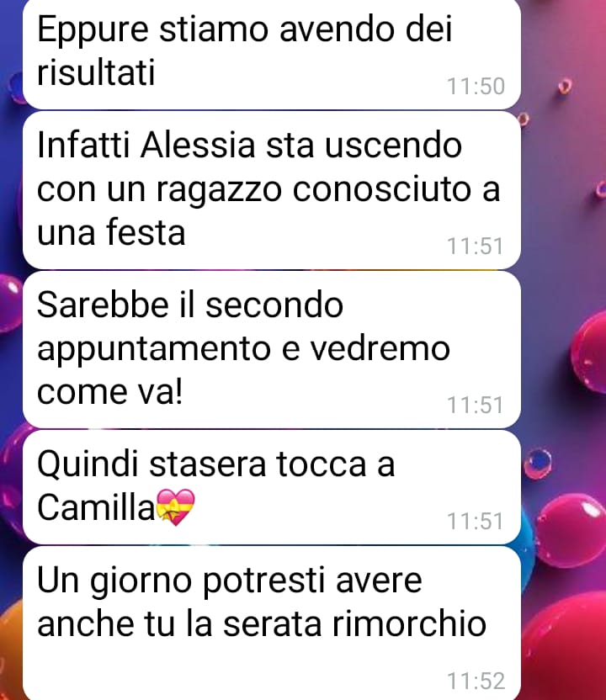Image resolution: width=606 pixels, height=700 pixels.
Task: Tap the 'Quindi stasera tocca a Camilla' message
Action: pyautogui.click(x=272, y=487)
